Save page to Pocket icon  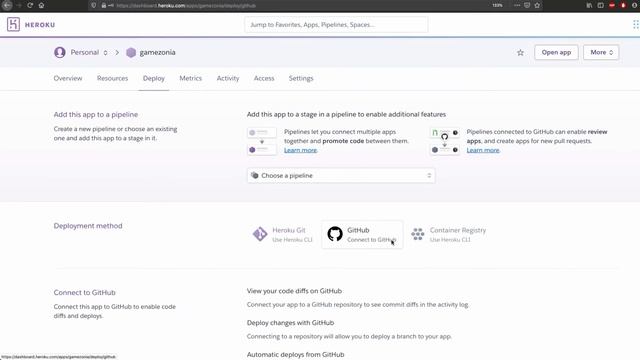point(527,5)
